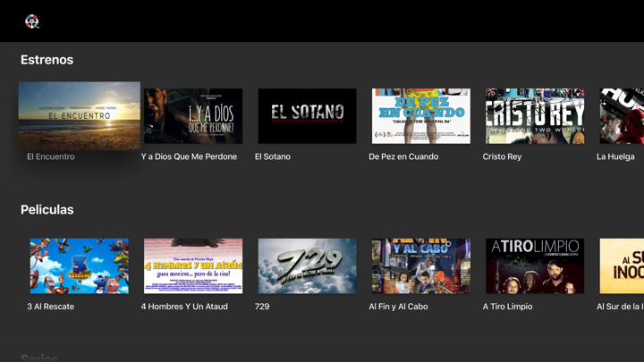Click the Peliculas section heading
Viewport: 644px width, 362px height.
pos(47,210)
